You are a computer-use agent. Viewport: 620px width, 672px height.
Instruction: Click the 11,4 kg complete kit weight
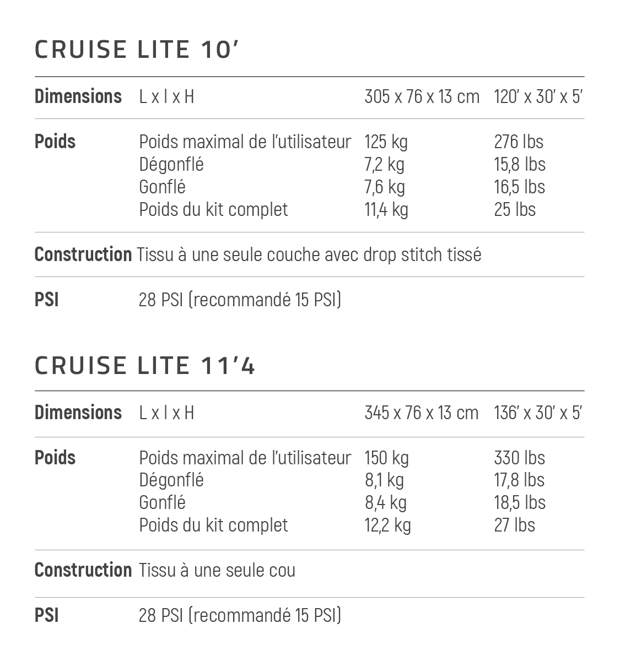click(x=386, y=210)
